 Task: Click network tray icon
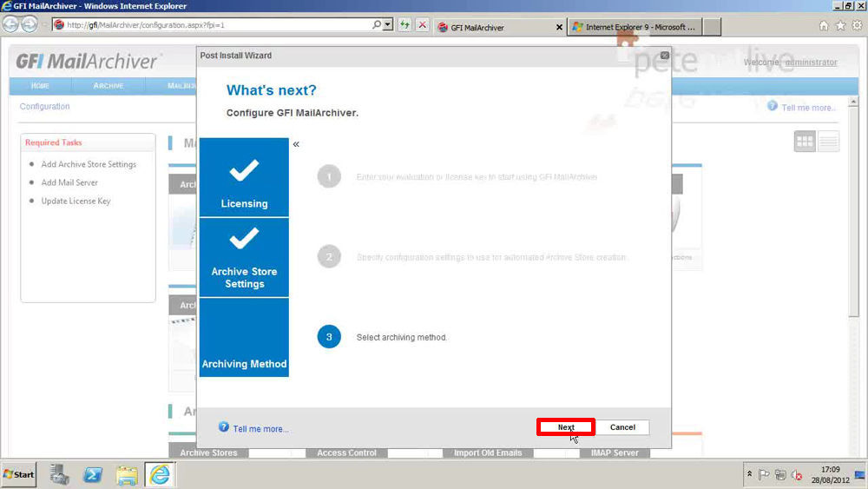pos(780,474)
